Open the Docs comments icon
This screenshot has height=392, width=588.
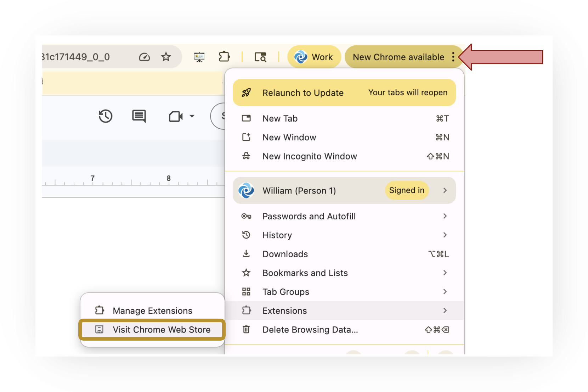click(x=139, y=116)
